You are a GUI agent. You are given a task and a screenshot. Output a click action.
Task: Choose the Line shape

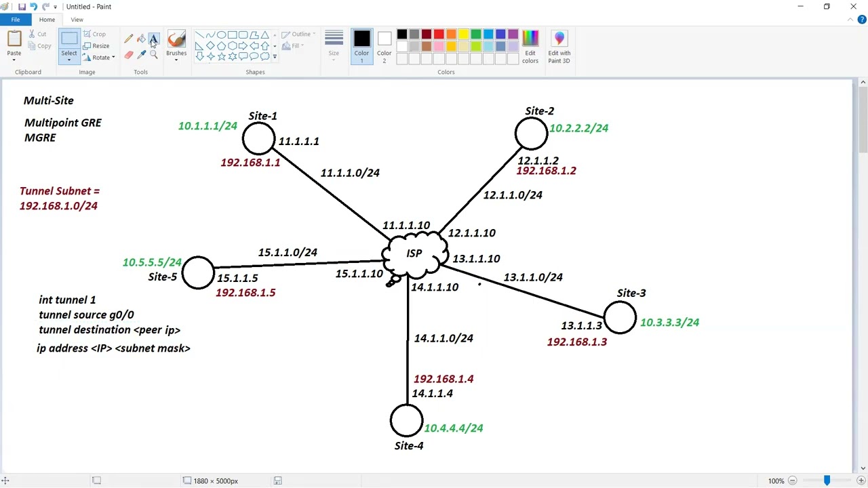tap(200, 35)
